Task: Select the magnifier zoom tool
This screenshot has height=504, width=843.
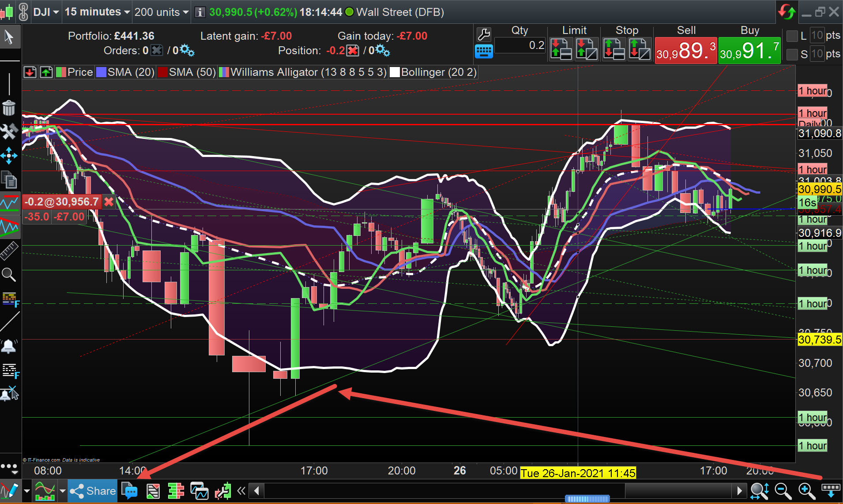Action: pos(9,275)
